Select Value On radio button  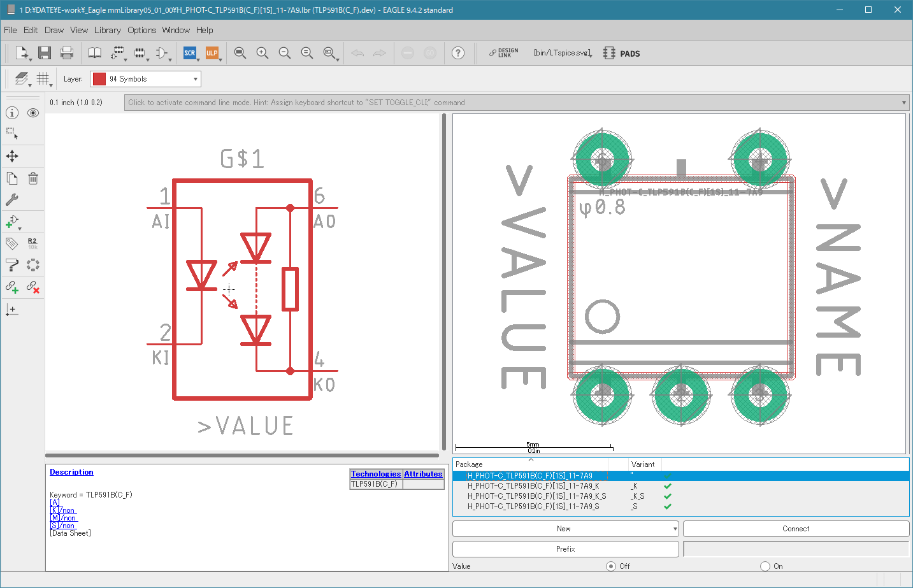click(x=765, y=566)
